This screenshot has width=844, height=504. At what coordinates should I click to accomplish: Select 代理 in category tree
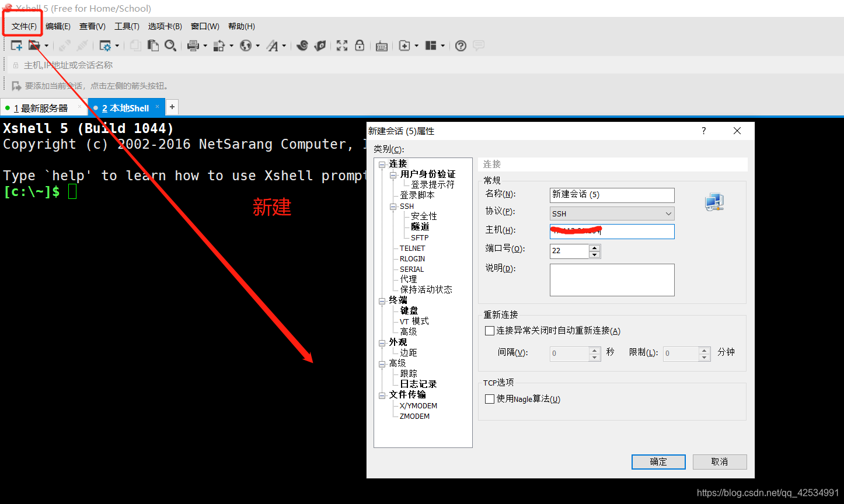409,279
